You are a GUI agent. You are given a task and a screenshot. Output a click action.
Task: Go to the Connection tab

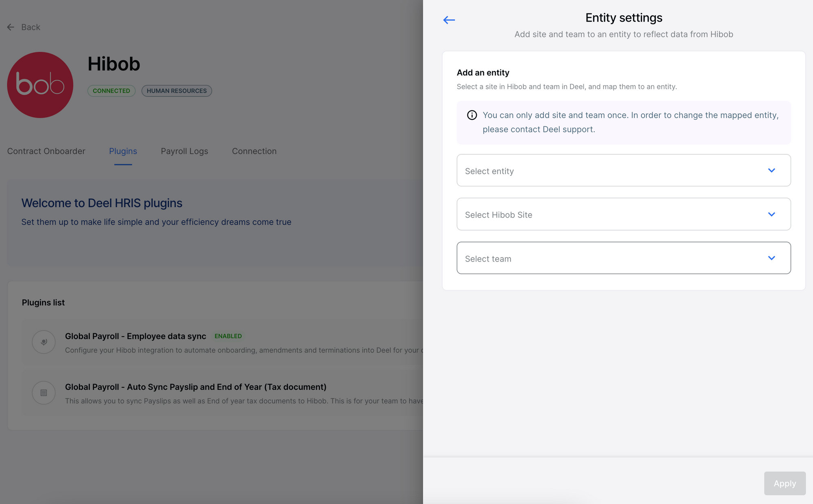coord(254,151)
